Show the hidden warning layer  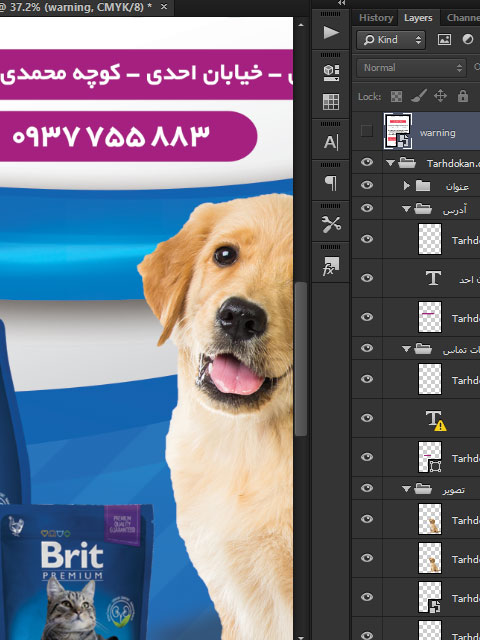[367, 131]
